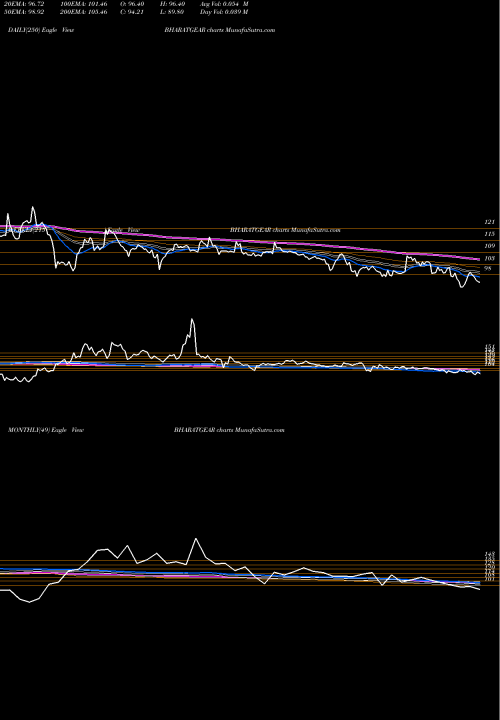
Task: Click the 20EMA: 96.72 value
Action: [x=24, y=4]
